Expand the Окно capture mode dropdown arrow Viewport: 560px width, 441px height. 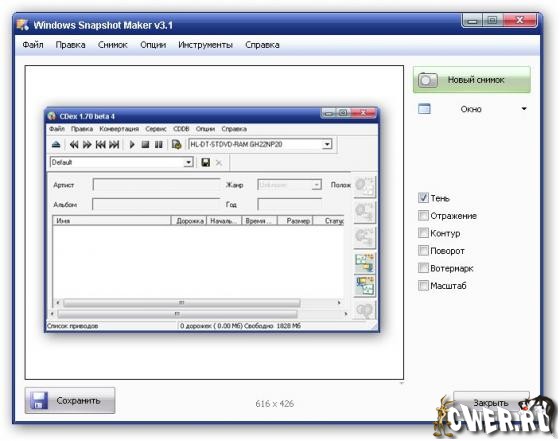pyautogui.click(x=524, y=109)
